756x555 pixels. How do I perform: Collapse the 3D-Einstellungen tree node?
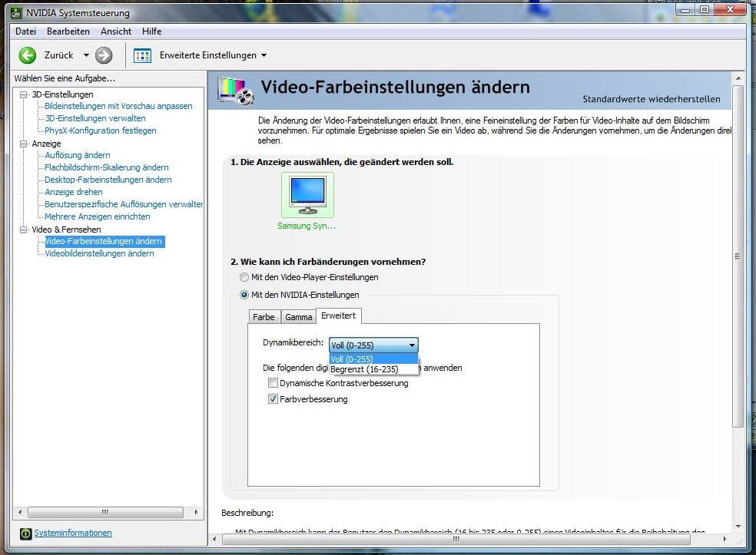[23, 94]
